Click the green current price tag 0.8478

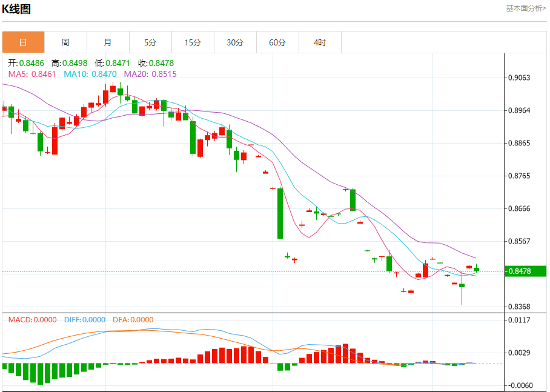click(x=525, y=271)
